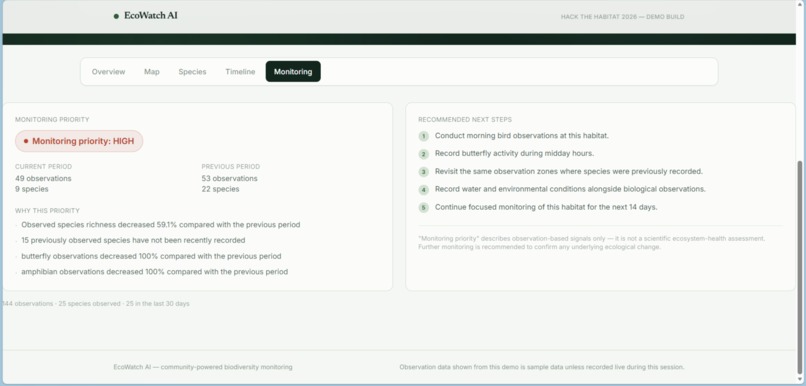Click the Monitoring priority: HIGH badge
This screenshot has height=386, width=806.
tap(79, 141)
